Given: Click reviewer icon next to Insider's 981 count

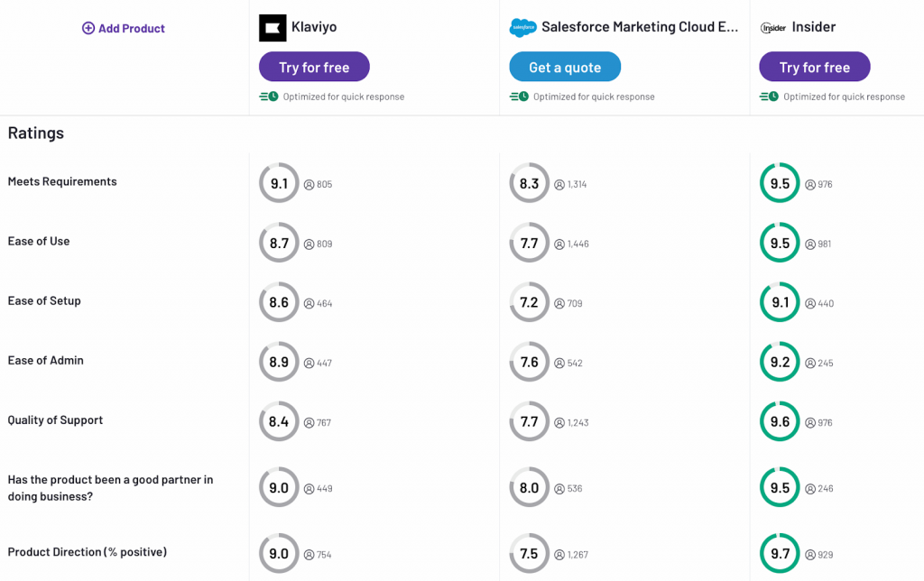Looking at the screenshot, I should [x=810, y=244].
